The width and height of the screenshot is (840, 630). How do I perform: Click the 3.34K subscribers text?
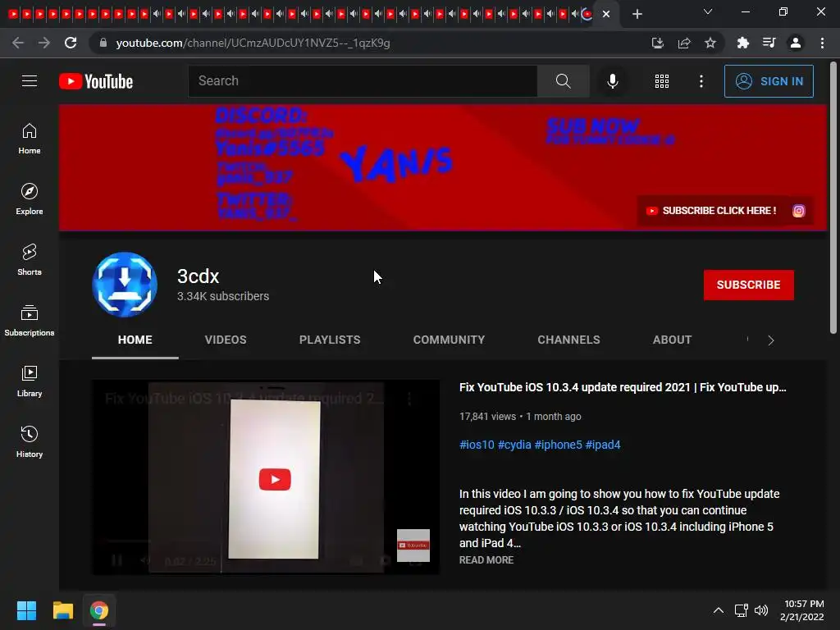point(223,296)
